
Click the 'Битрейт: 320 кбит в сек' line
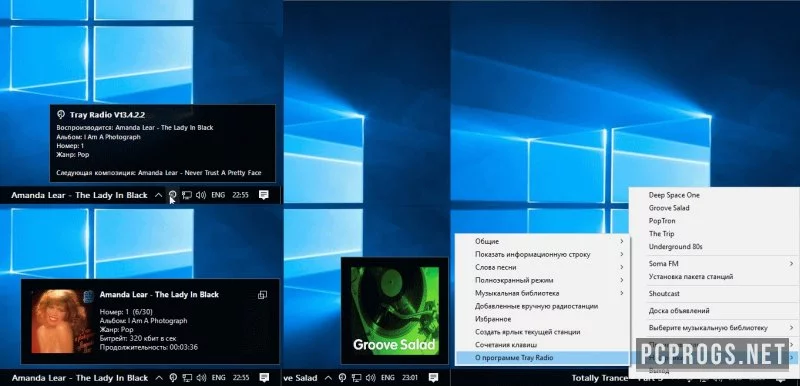pyautogui.click(x=138, y=338)
